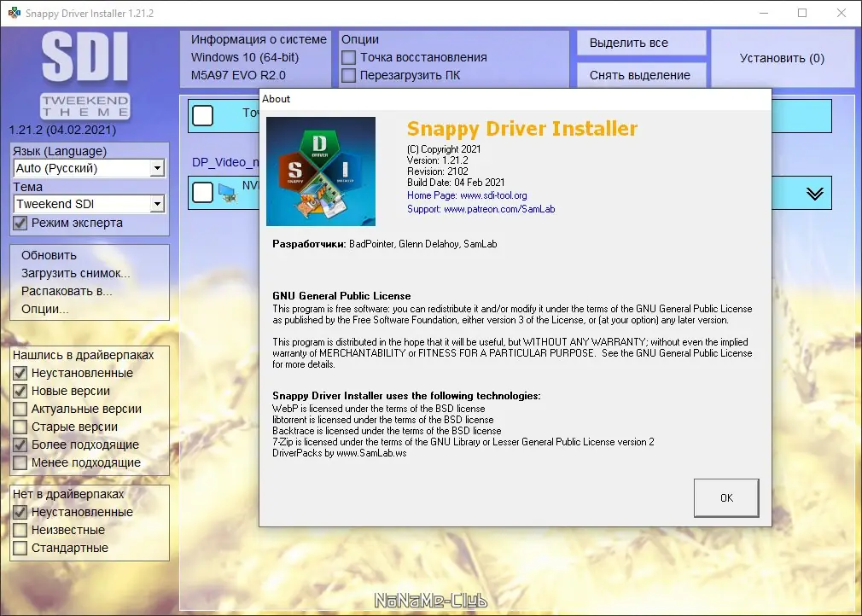862x616 pixels.
Task: Click version text '1.21.2 (04.02.2021)'
Action: (62, 131)
